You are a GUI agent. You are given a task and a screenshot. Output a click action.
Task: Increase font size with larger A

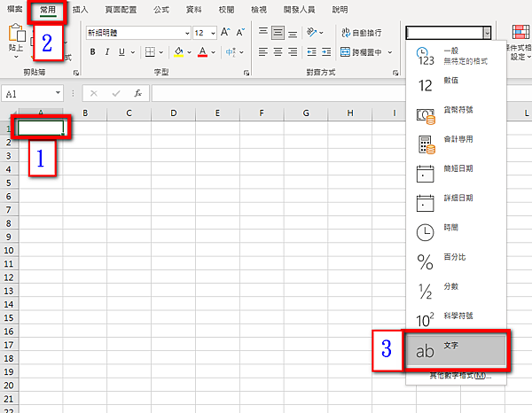click(x=225, y=33)
